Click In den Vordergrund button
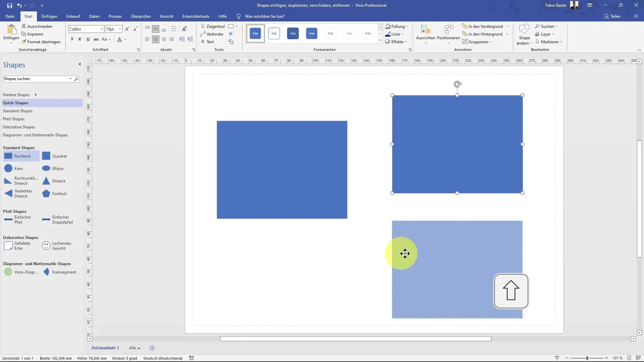644x362 pixels. (482, 26)
